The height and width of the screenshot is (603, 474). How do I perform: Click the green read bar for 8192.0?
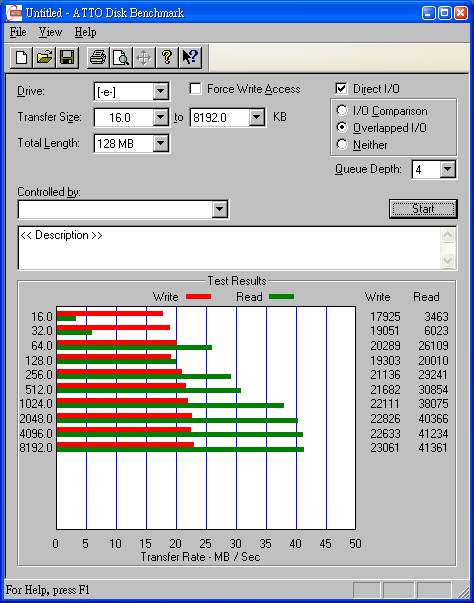180,449
